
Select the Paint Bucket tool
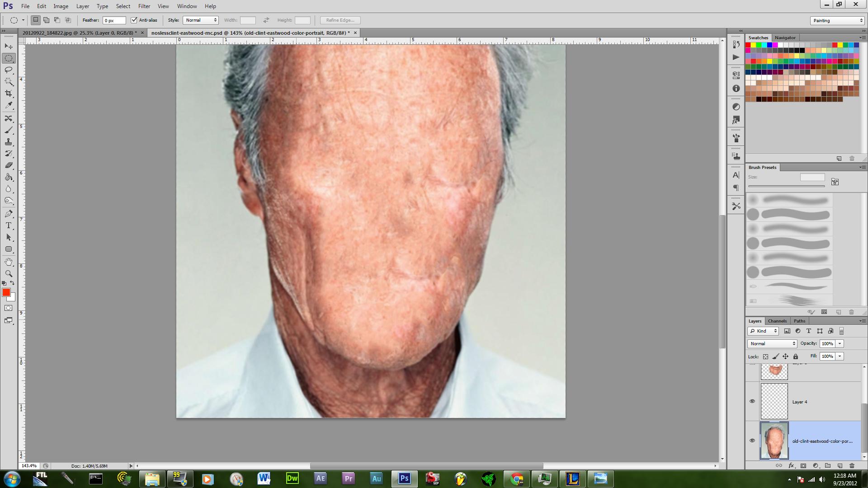(x=9, y=177)
